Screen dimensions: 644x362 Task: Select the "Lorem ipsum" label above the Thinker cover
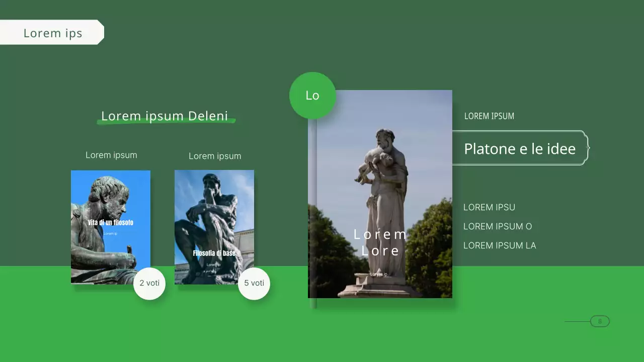tap(215, 156)
